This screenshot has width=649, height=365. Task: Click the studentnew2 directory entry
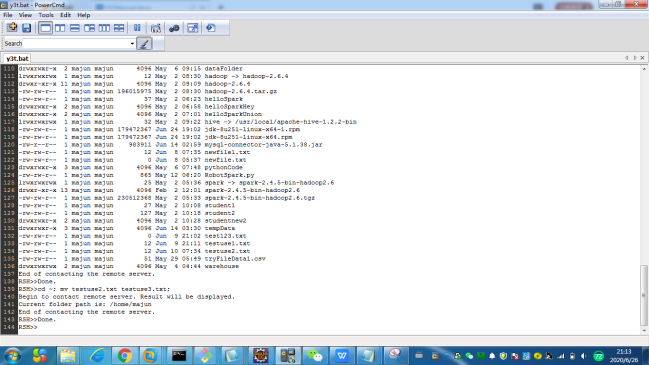tap(225, 221)
